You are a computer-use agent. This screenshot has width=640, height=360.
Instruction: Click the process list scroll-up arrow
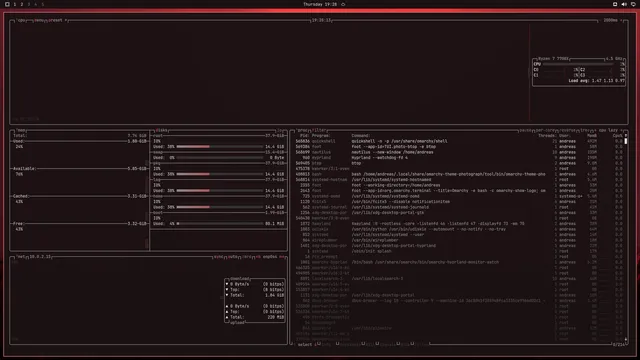coord(626,136)
